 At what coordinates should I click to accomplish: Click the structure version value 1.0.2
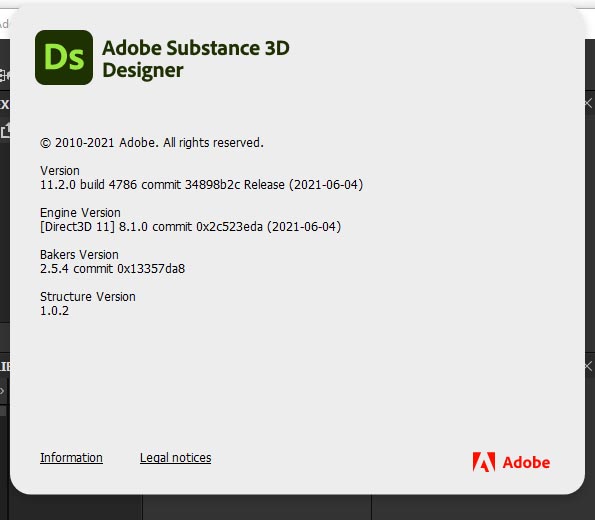(x=55, y=311)
